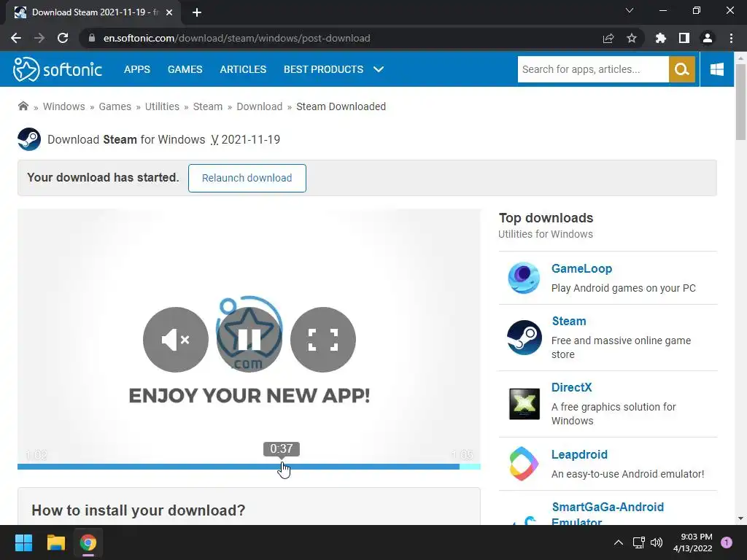This screenshot has width=747, height=560.
Task: Expand the BEST PRODUCTS chevron arrow
Action: [x=379, y=69]
